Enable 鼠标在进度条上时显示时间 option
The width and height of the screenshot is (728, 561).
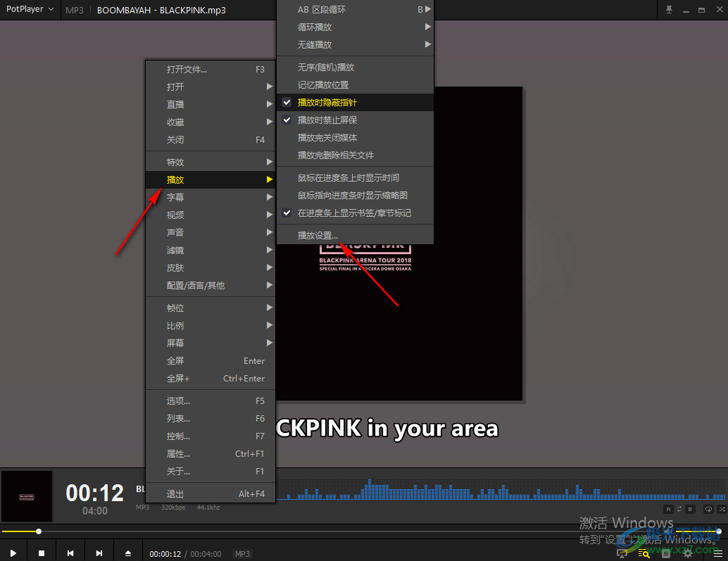pyautogui.click(x=355, y=177)
